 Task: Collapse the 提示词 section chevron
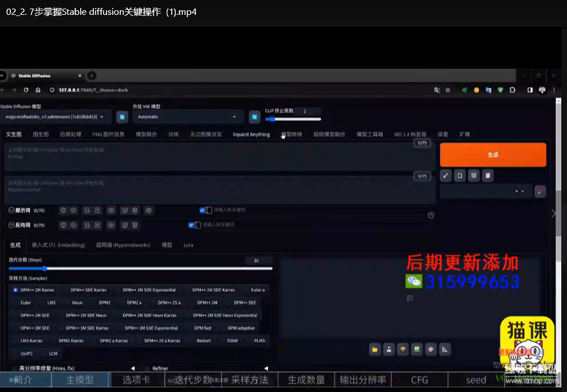11,210
